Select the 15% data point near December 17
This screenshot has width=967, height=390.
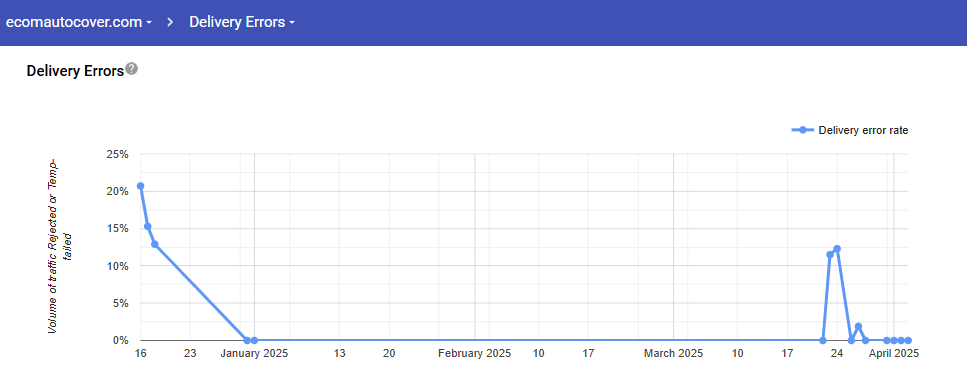tap(147, 226)
